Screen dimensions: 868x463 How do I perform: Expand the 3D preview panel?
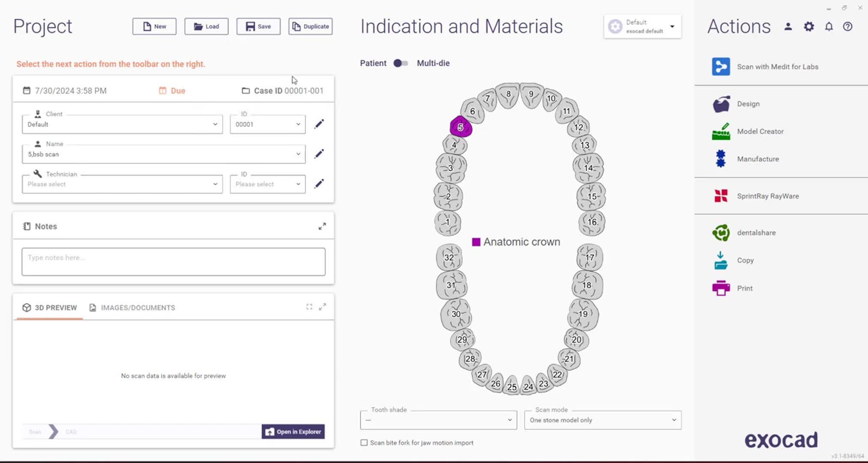[323, 307]
